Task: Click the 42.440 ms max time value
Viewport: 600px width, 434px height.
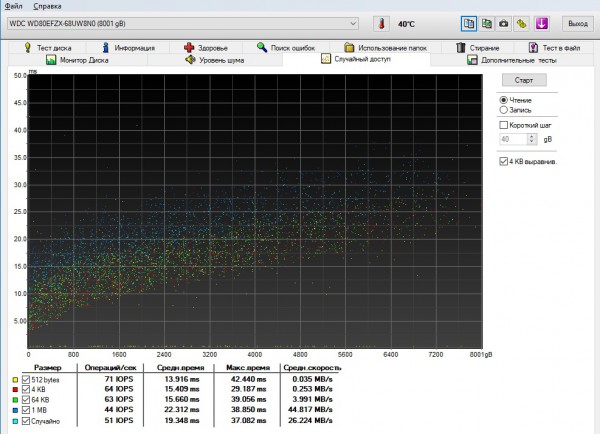Action: [x=248, y=379]
